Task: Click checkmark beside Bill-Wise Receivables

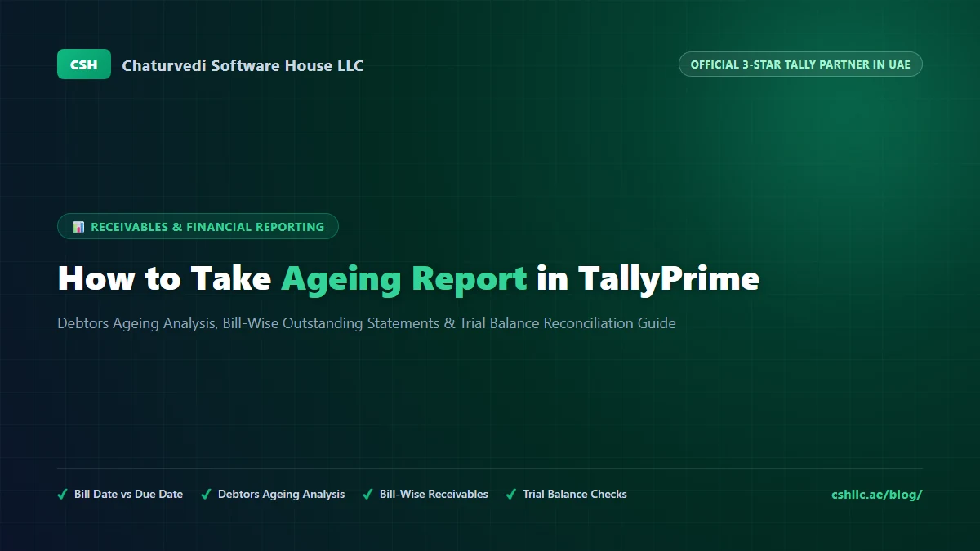Action: coord(367,494)
